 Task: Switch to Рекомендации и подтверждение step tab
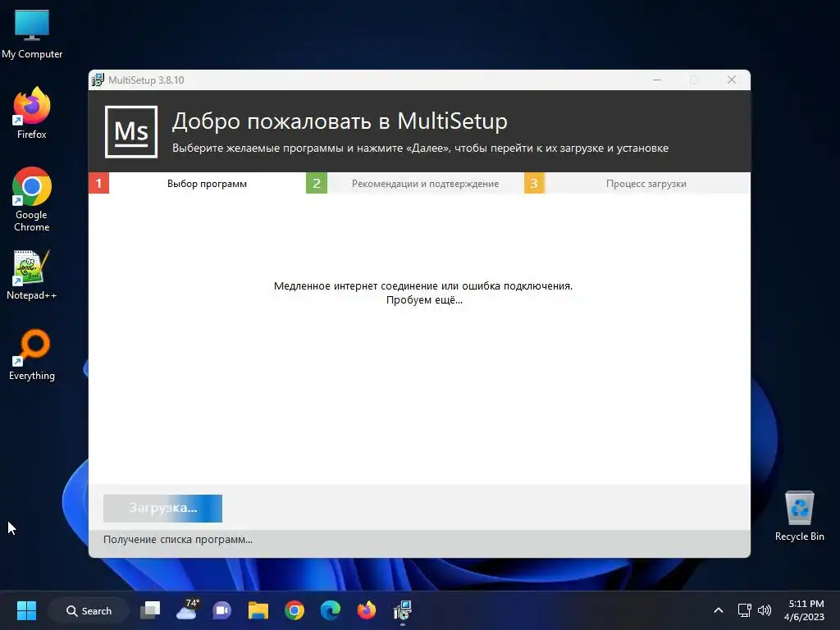(425, 184)
